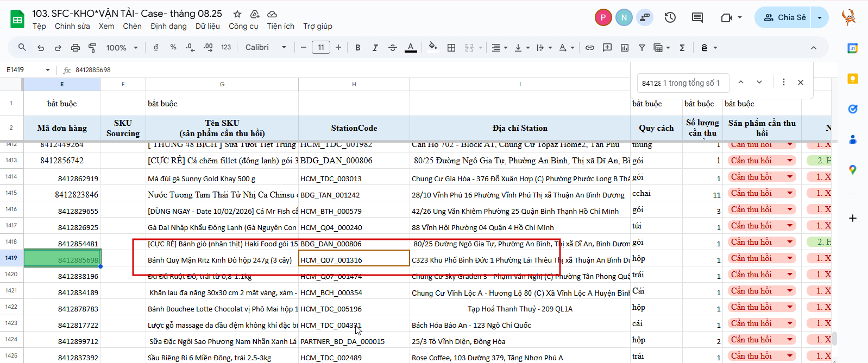Open the Định dạng menu
This screenshot has width=868, height=363.
click(x=168, y=26)
